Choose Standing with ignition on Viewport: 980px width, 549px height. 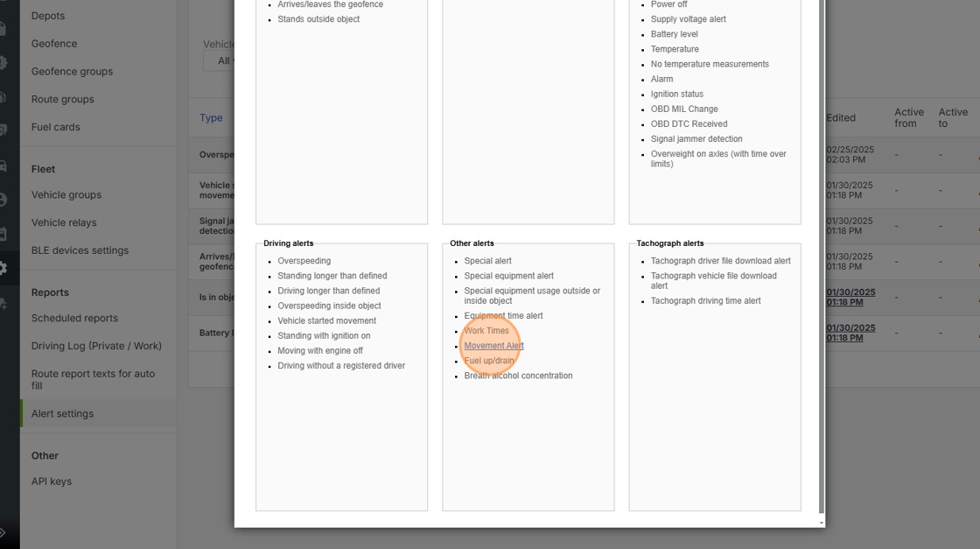(324, 335)
